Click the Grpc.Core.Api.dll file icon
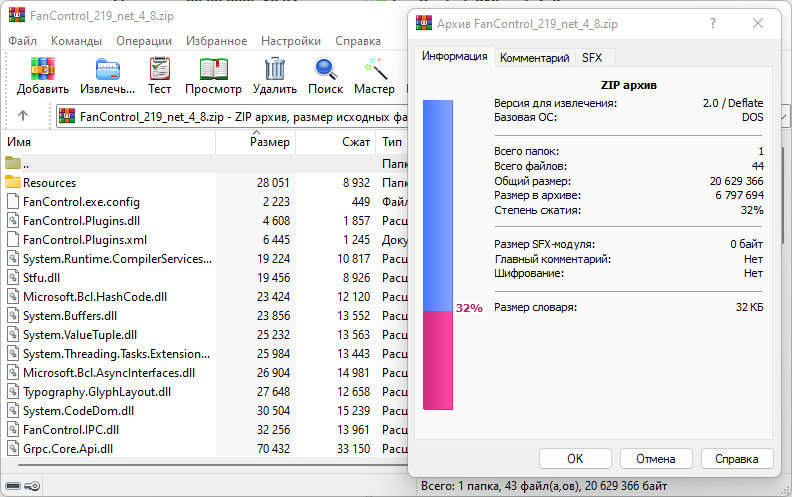Viewport: 792px width, 497px height. tap(13, 448)
